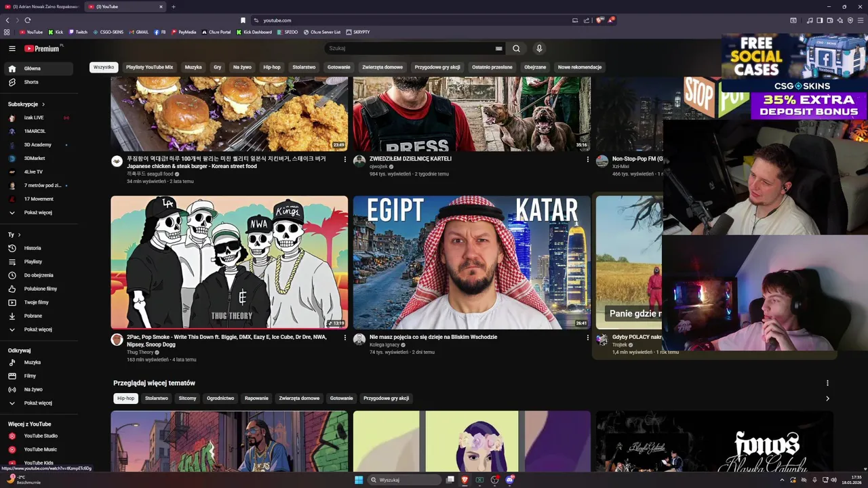Click share page icon in address bar
Screen dimensions: 868x488
pos(587,20)
